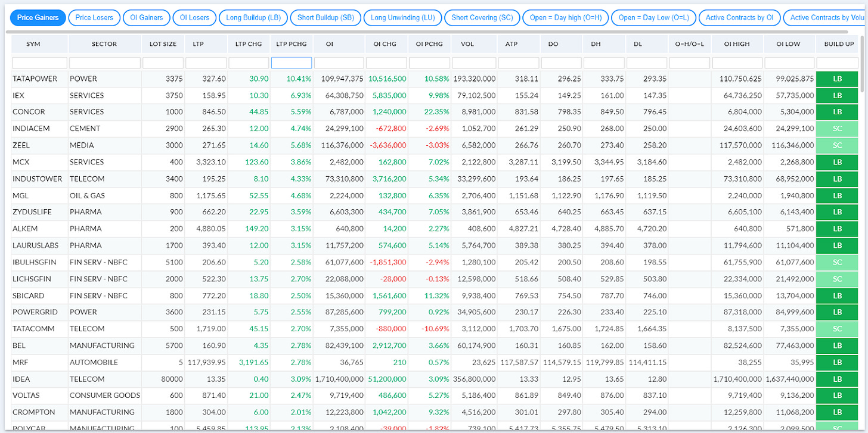Select MRF symbol cell
Viewport: 868px width, 433px height.
39,362
